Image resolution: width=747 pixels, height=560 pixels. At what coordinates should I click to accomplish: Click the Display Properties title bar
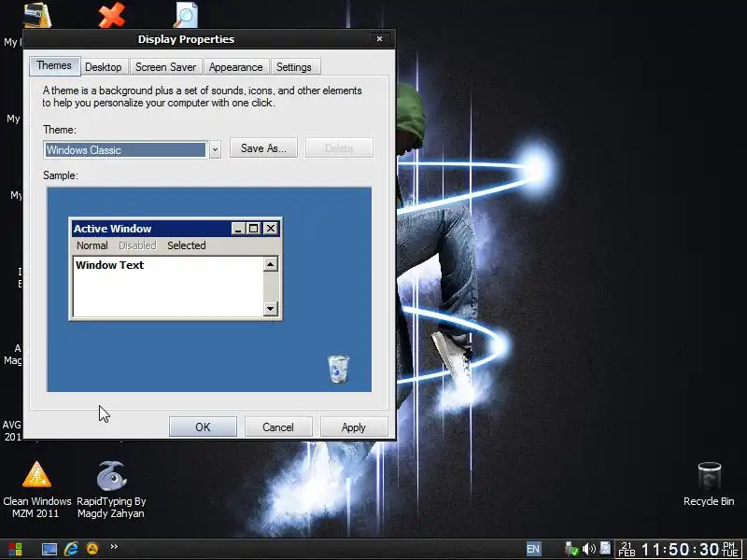(x=186, y=39)
